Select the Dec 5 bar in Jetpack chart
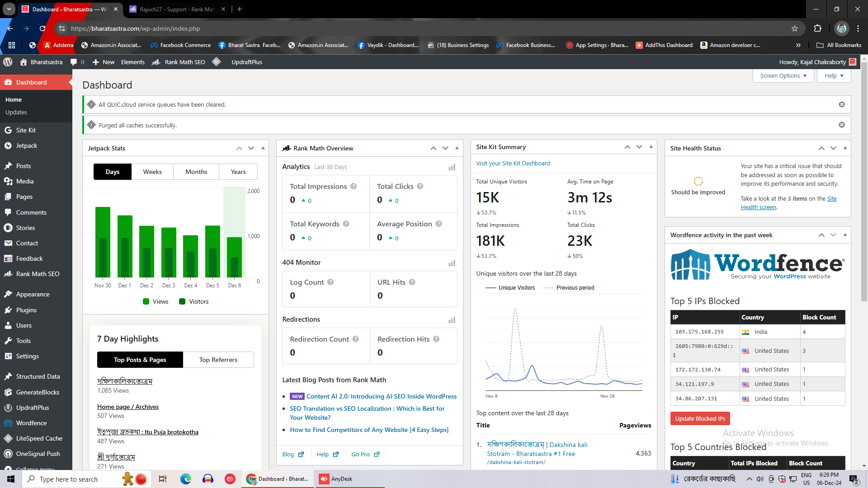868x488 pixels. (x=212, y=251)
